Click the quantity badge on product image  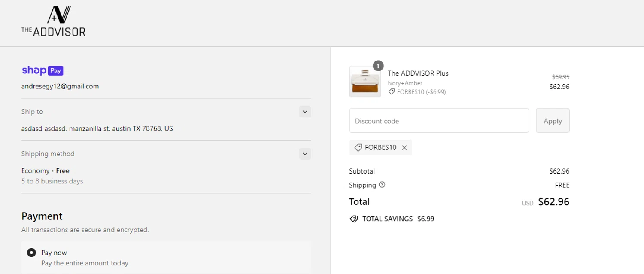(x=378, y=66)
